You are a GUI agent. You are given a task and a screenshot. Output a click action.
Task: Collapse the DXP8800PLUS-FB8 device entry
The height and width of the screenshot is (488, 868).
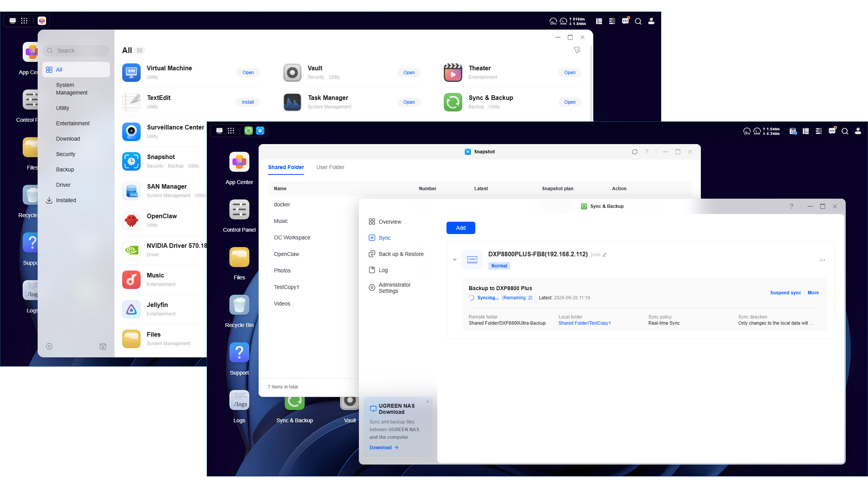(455, 260)
